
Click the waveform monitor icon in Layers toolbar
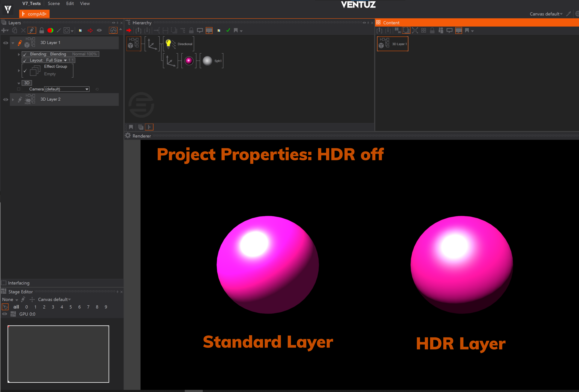tap(113, 30)
